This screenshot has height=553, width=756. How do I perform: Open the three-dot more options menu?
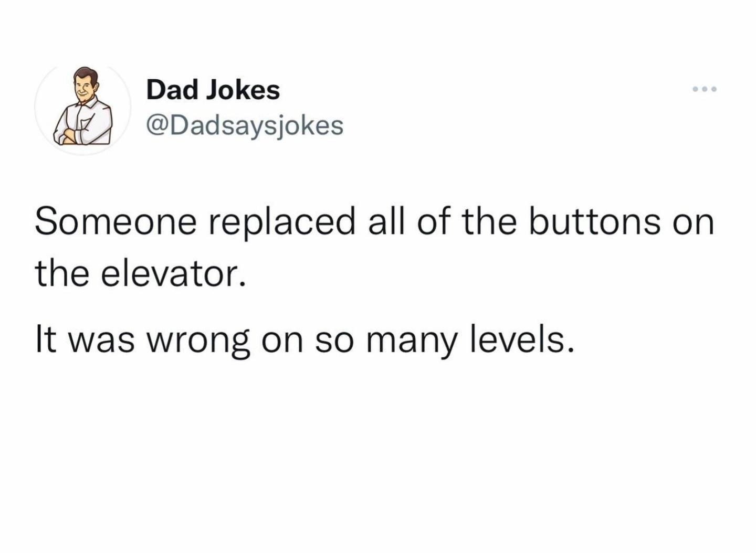(705, 90)
